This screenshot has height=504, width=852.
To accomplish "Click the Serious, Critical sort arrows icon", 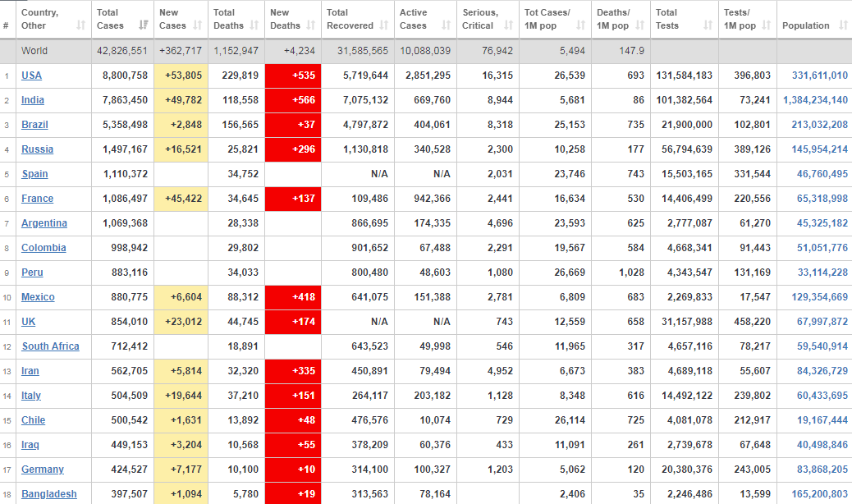I will point(509,25).
